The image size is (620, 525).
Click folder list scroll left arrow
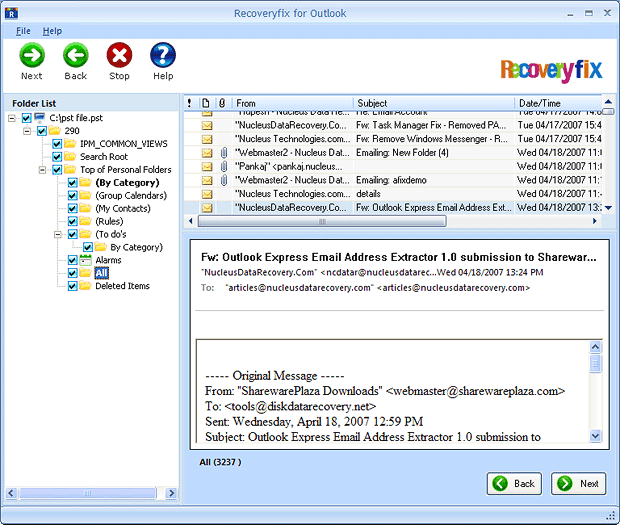tap(11, 493)
